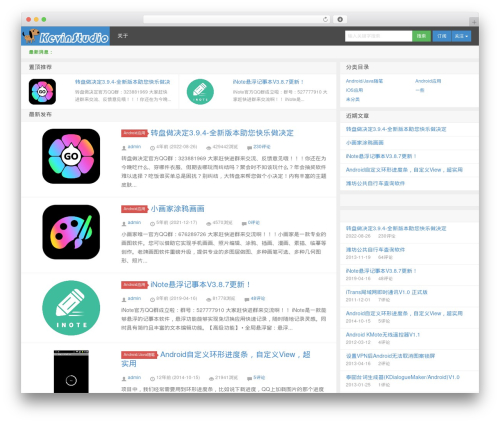
Task: Click the green 搜索 button
Action: [421, 36]
